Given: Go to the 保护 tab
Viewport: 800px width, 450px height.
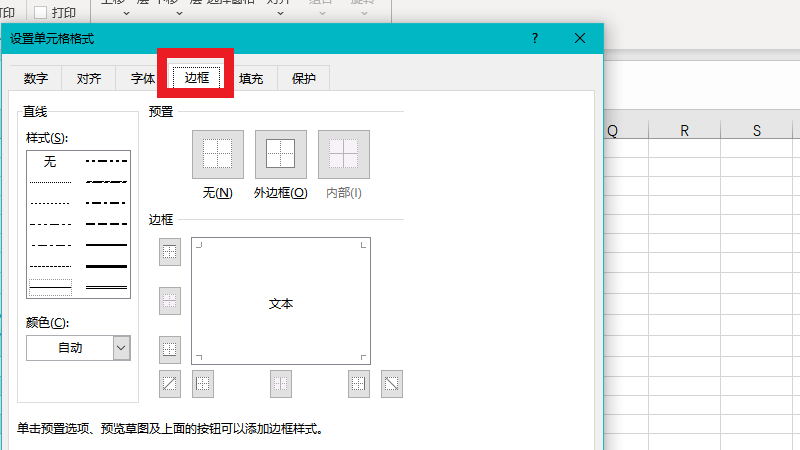Looking at the screenshot, I should click(303, 79).
